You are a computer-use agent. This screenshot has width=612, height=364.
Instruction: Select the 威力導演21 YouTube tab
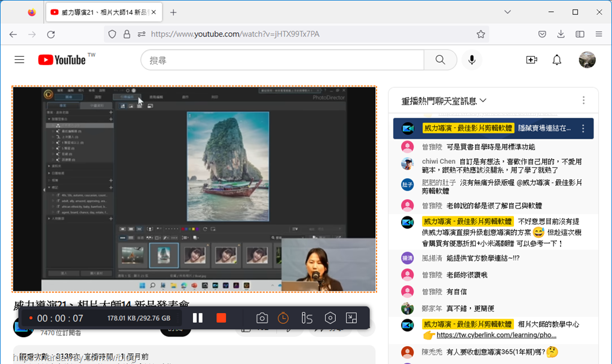(x=104, y=13)
